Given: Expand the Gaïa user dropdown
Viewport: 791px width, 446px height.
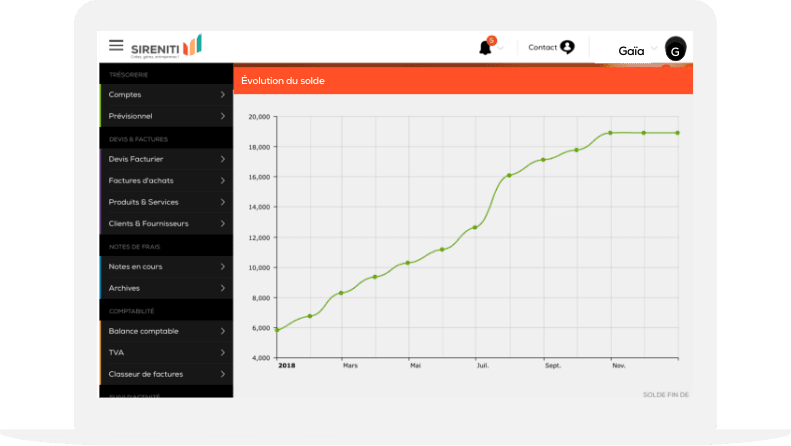Looking at the screenshot, I should pos(654,48).
